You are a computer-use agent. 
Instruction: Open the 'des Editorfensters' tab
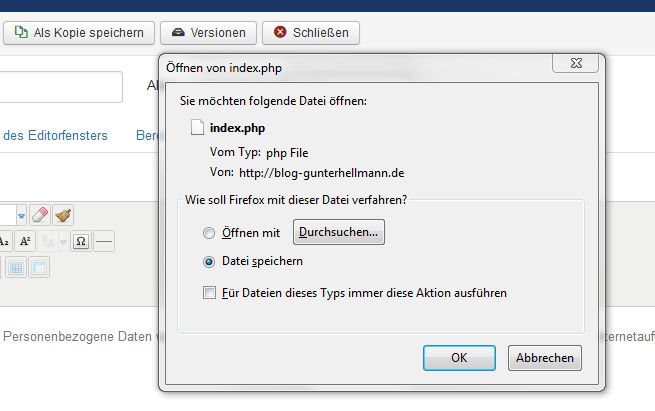pyautogui.click(x=55, y=135)
